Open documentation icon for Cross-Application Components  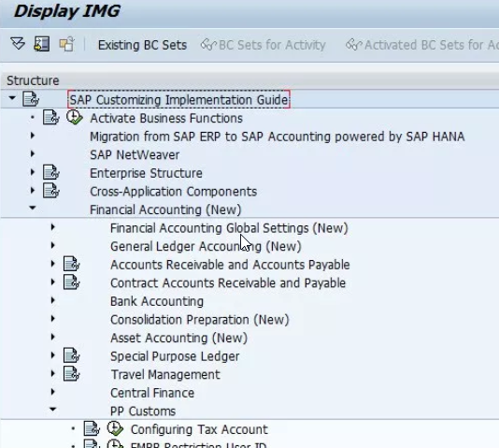[x=51, y=191]
